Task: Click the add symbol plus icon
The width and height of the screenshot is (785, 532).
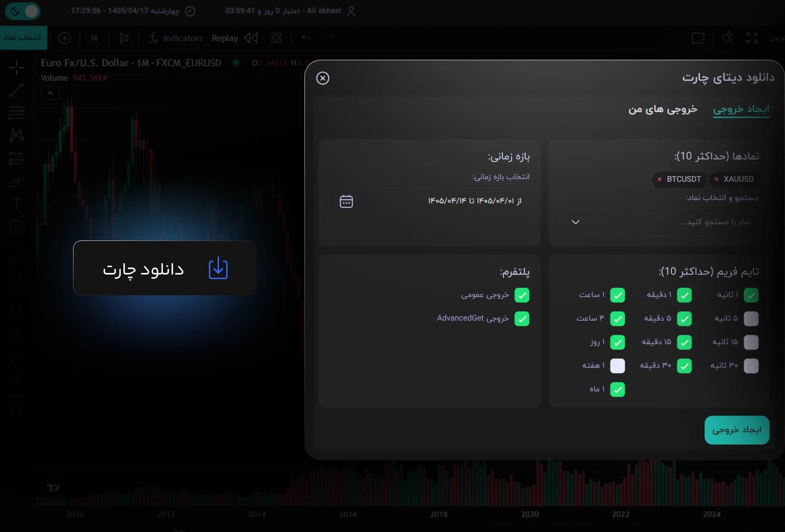Action: (64, 38)
